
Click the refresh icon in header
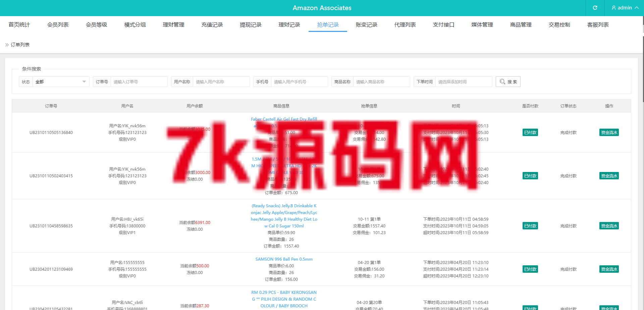pos(595,8)
